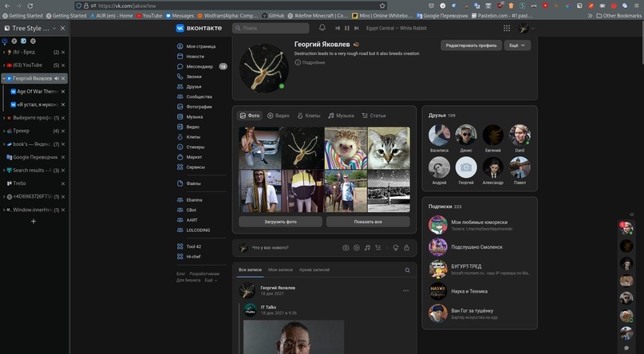This screenshot has width=644, height=354.
Task: Open the VK services grid icon
Action: pos(506,28)
